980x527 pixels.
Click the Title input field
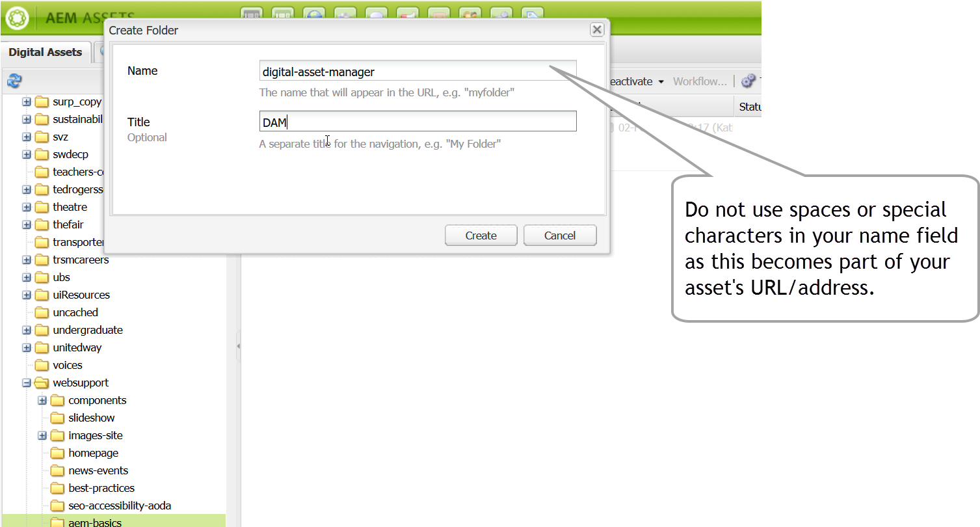pos(417,122)
